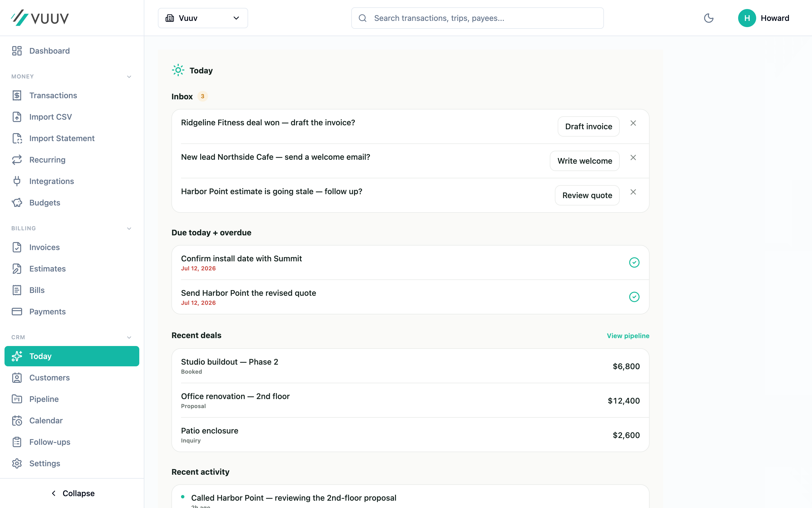This screenshot has height=508, width=812.
Task: Click the sun icon beside Today heading
Action: coord(178,70)
